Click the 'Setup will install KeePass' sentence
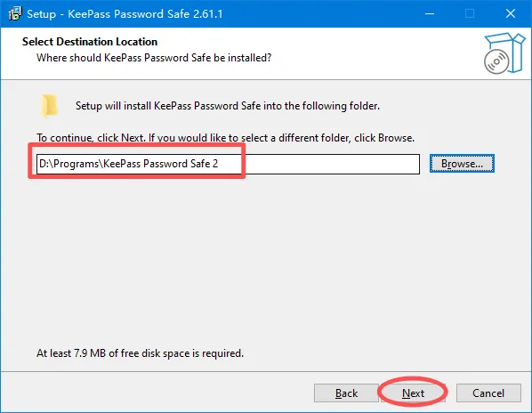The width and height of the screenshot is (532, 413). click(x=228, y=106)
